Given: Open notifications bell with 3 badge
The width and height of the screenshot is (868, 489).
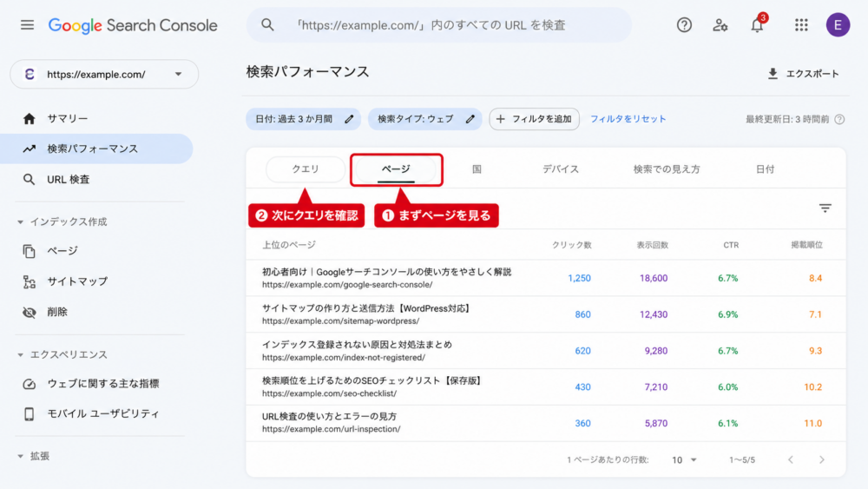Looking at the screenshot, I should (757, 25).
